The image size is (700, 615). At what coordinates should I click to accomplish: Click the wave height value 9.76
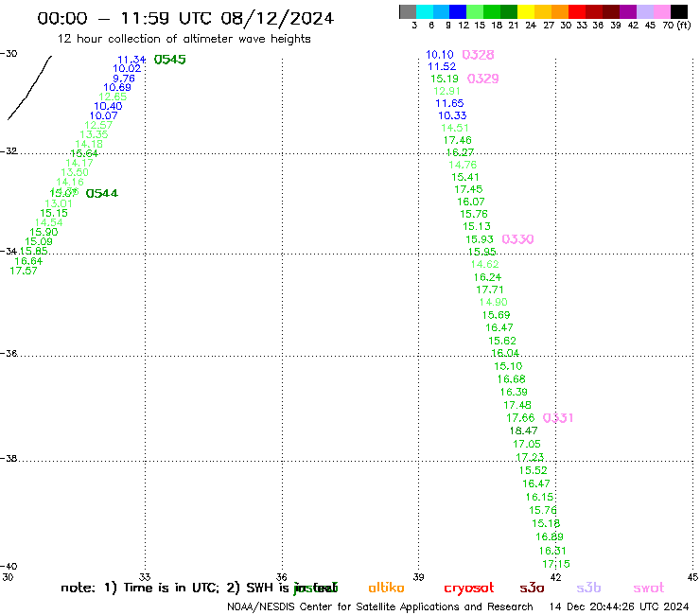[124, 79]
